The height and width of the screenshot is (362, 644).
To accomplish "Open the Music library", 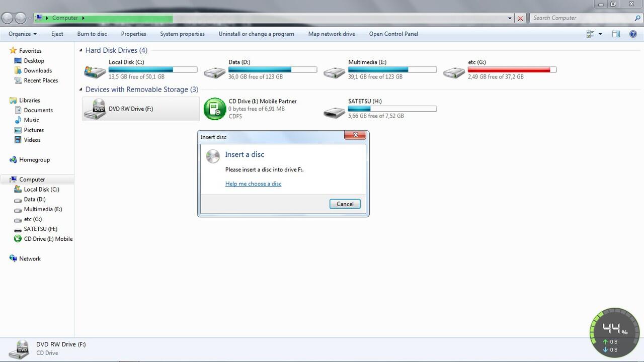I will pyautogui.click(x=31, y=120).
